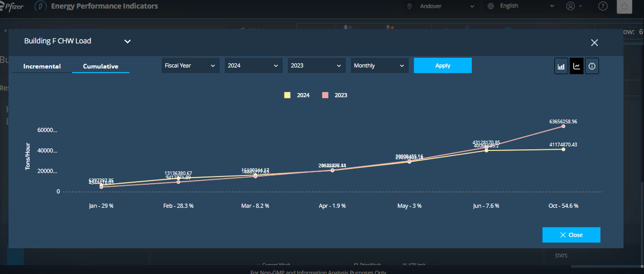This screenshot has height=274, width=644.
Task: Switch to the Incremental tab
Action: click(x=42, y=66)
